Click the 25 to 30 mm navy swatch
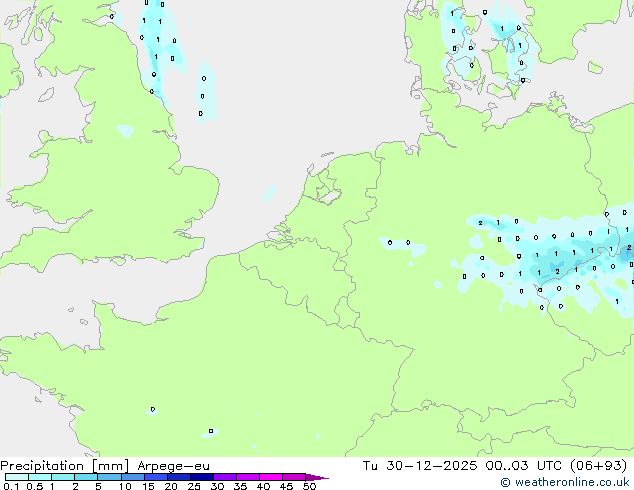The image size is (634, 490). (x=202, y=477)
